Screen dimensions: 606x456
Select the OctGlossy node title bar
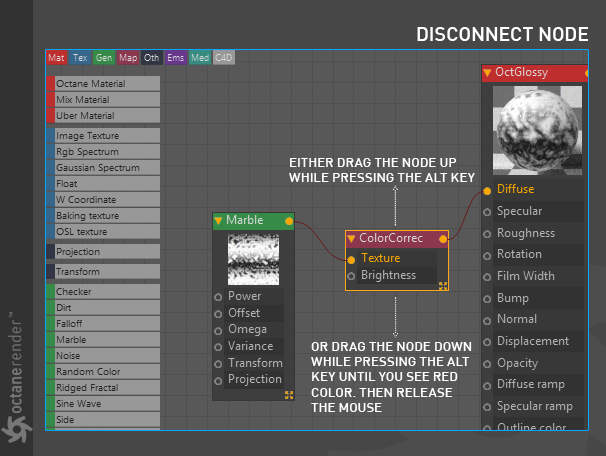tap(535, 73)
